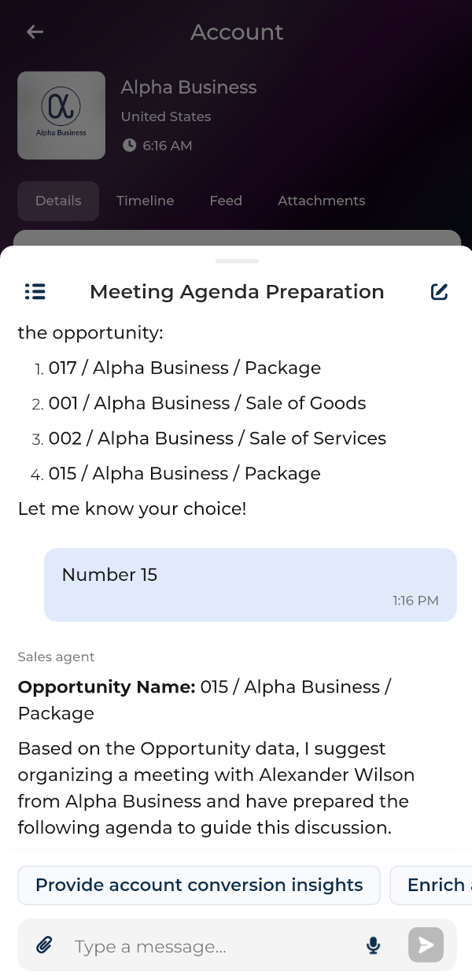Switch to the Details tab
The image size is (472, 980).
tap(58, 201)
